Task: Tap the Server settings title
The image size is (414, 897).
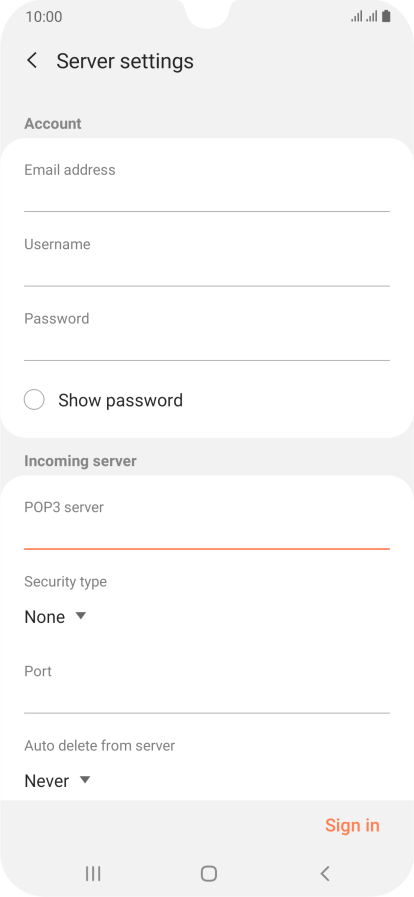Action: (125, 61)
